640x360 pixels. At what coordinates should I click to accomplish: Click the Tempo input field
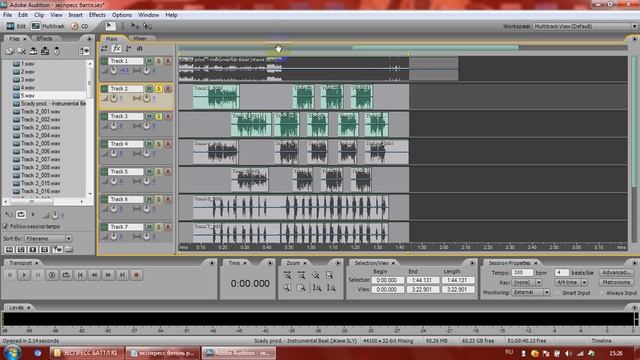(522, 272)
